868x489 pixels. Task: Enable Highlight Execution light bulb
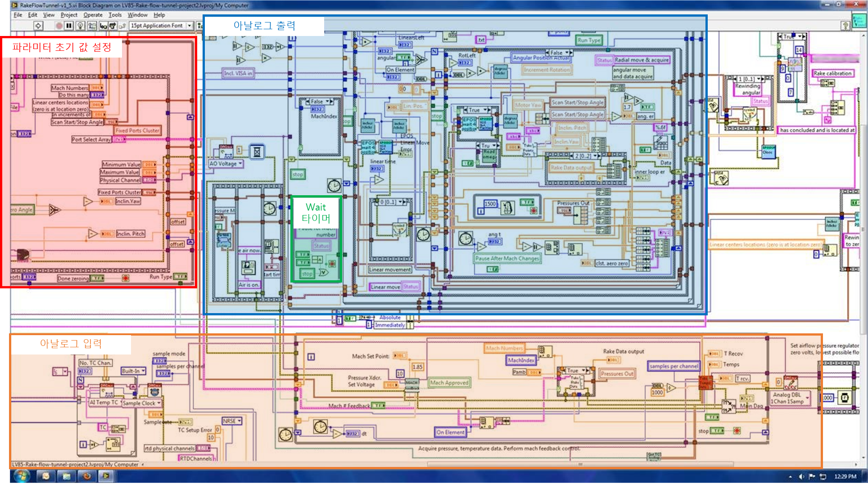80,26
